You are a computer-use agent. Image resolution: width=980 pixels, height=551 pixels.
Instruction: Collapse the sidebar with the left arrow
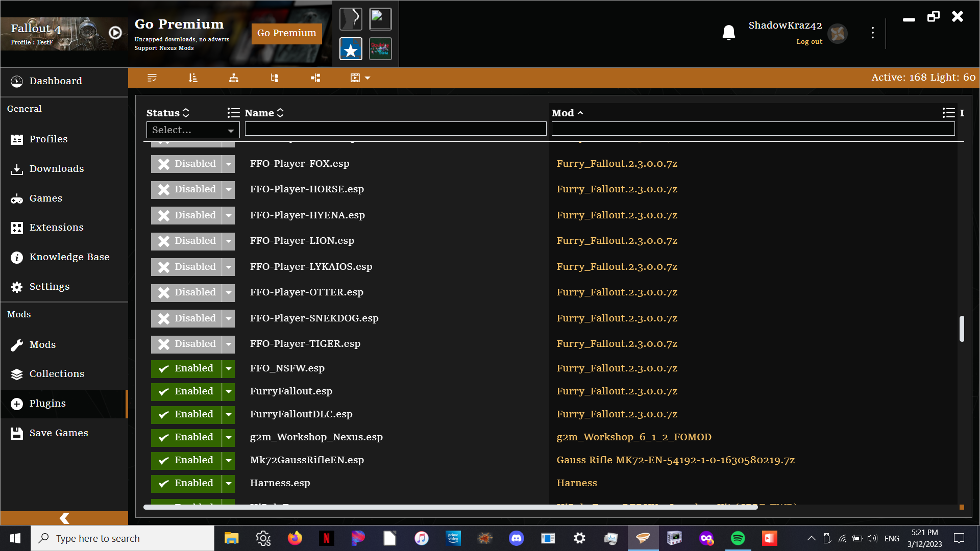click(x=64, y=518)
